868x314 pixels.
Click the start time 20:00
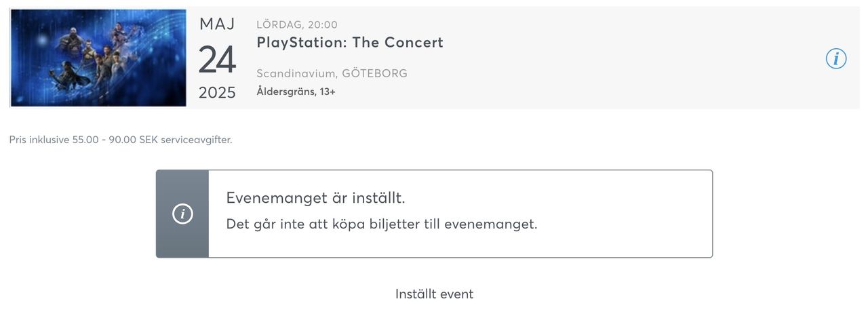(323, 25)
